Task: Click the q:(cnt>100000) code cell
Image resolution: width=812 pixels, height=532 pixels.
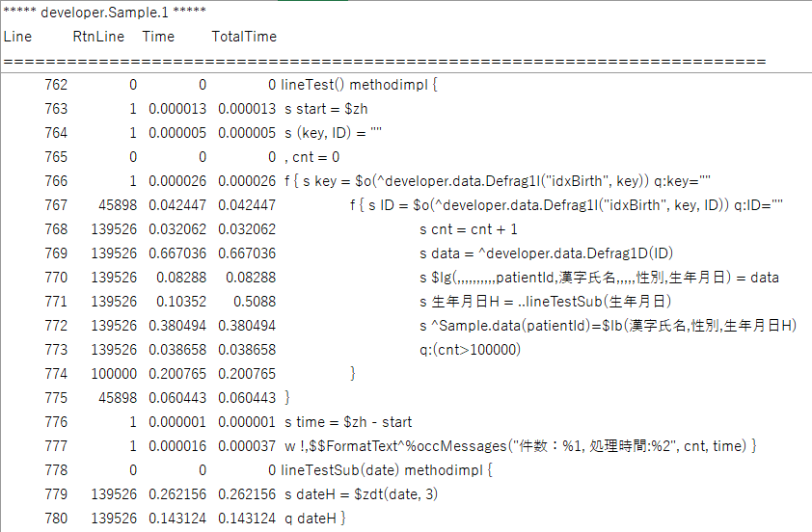Action: 470,350
